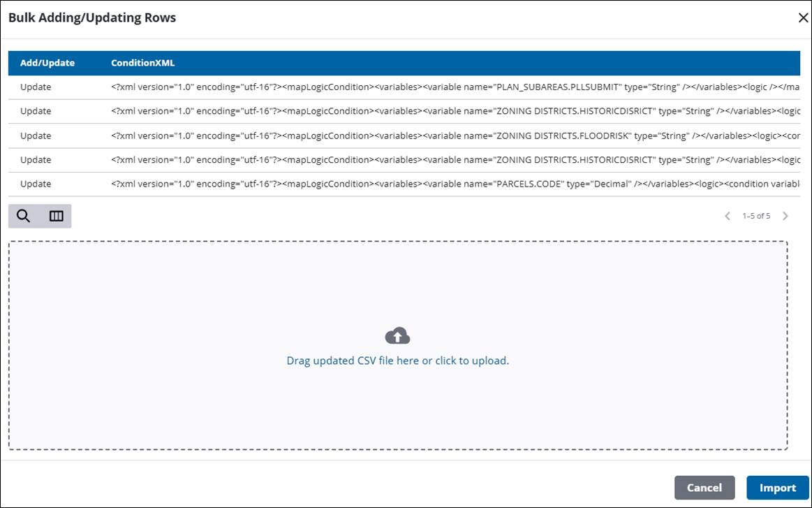Click the Update cell in the FLOODRISK row
Screen dimensions: 812x508
[x=36, y=136]
